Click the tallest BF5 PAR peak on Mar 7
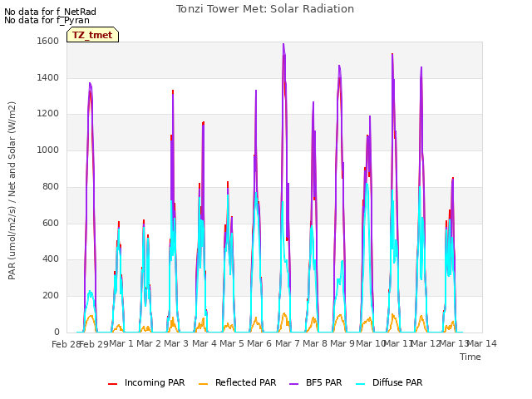The image size is (532, 399). coord(283,45)
